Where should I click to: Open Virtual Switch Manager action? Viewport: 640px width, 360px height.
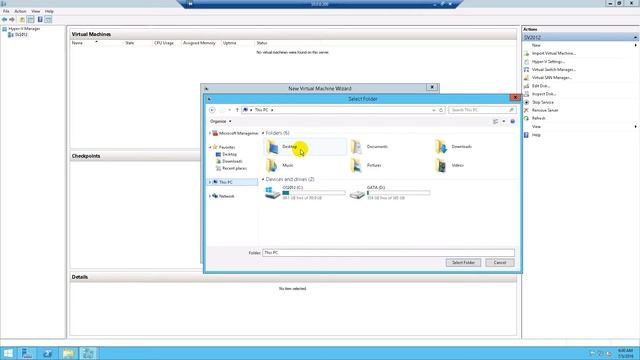click(553, 70)
